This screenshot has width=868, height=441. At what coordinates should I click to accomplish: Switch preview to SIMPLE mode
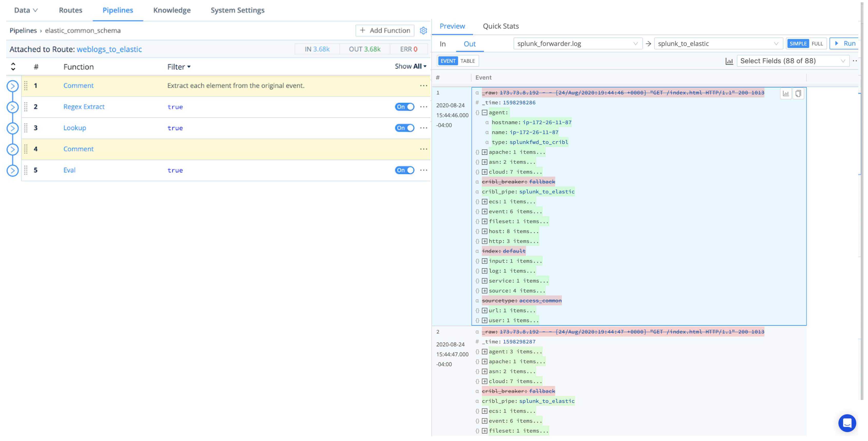pos(797,44)
